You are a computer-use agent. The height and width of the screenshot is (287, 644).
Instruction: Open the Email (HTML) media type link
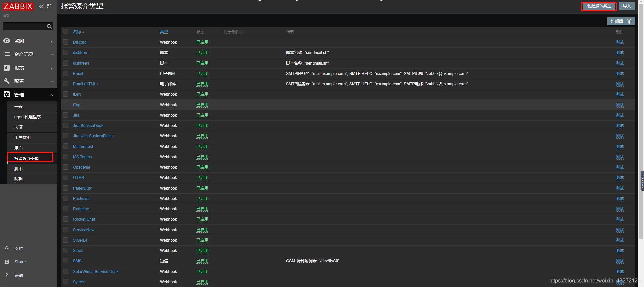[x=85, y=84]
